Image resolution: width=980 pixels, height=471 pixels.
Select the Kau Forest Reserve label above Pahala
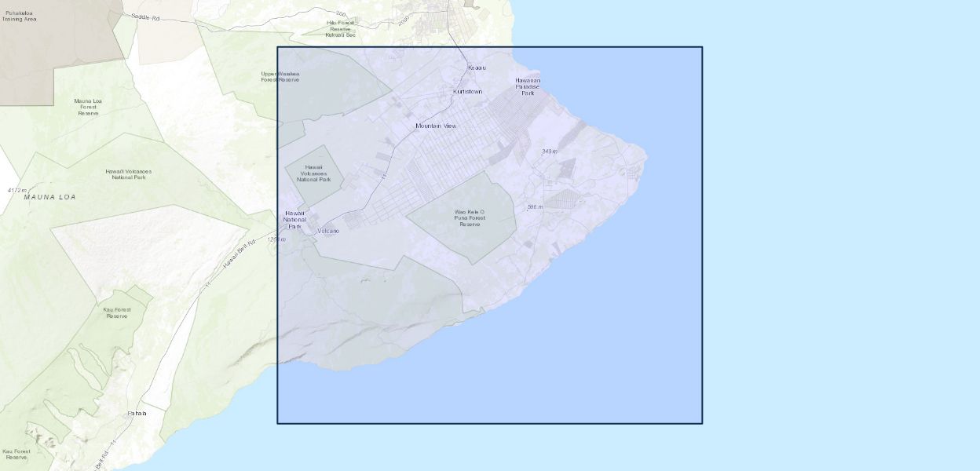coord(117,312)
